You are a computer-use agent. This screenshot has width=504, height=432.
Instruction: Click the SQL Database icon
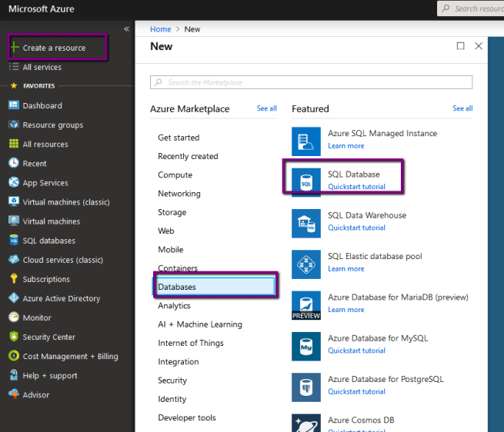pyautogui.click(x=306, y=182)
